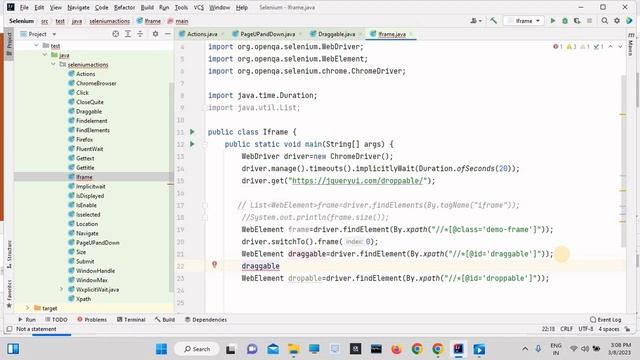Open the Problems tool window
This screenshot has width=640, height=360.
(x=92, y=319)
